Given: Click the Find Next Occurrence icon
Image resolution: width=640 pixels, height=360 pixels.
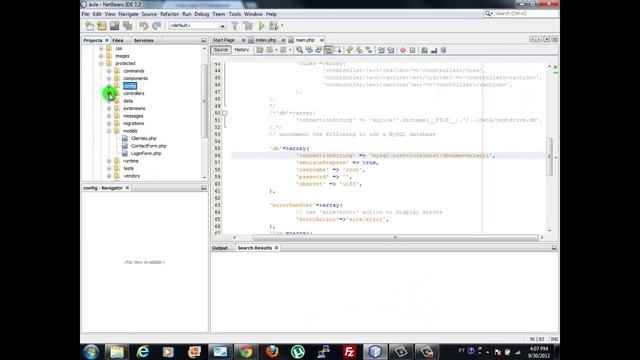Looking at the screenshot, I should pos(318,50).
